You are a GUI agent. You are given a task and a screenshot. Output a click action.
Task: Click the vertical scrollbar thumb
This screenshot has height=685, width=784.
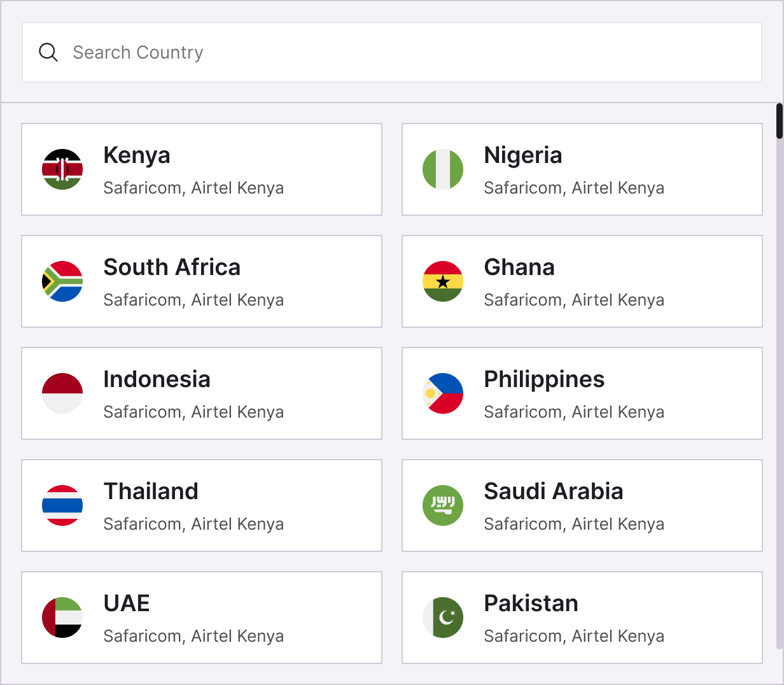780,121
